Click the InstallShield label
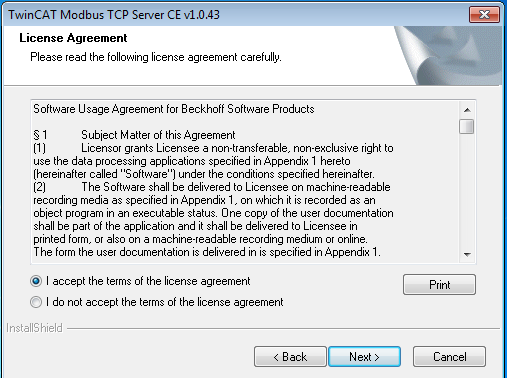Image resolution: width=507 pixels, height=378 pixels. tap(34, 328)
